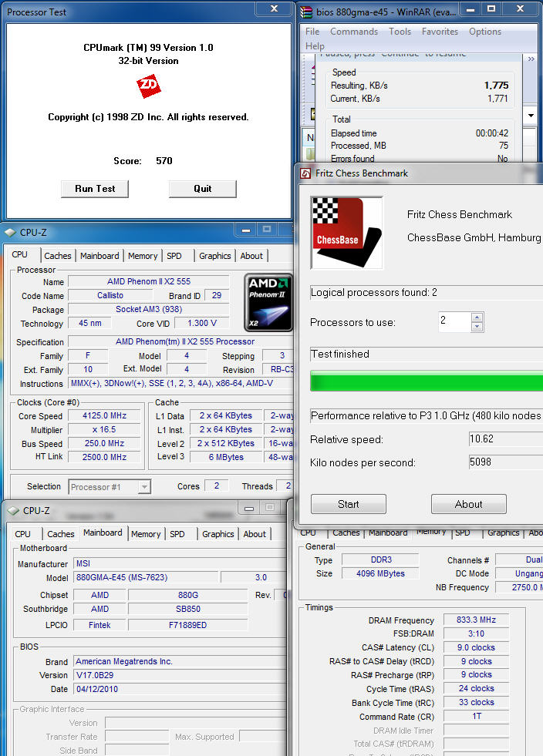Image resolution: width=543 pixels, height=756 pixels.
Task: Open the WinRAR dropdown arrow beside the speed panel
Action: click(x=531, y=116)
